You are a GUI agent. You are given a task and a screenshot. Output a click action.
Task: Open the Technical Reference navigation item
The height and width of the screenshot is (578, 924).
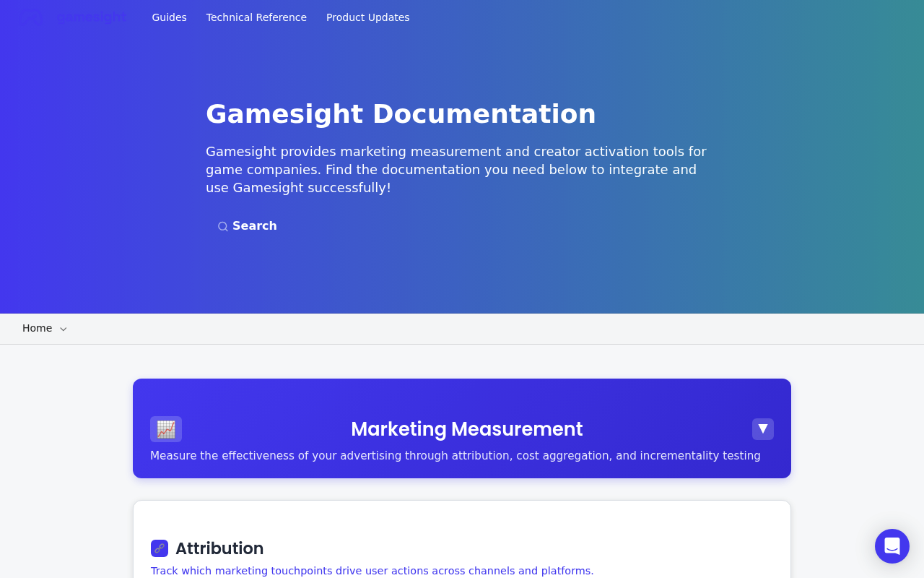(256, 17)
